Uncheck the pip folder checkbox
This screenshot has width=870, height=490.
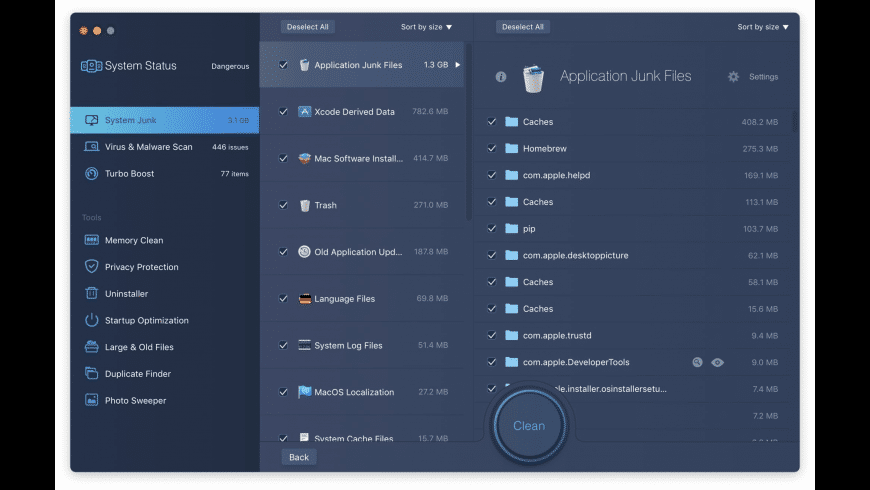(x=492, y=229)
